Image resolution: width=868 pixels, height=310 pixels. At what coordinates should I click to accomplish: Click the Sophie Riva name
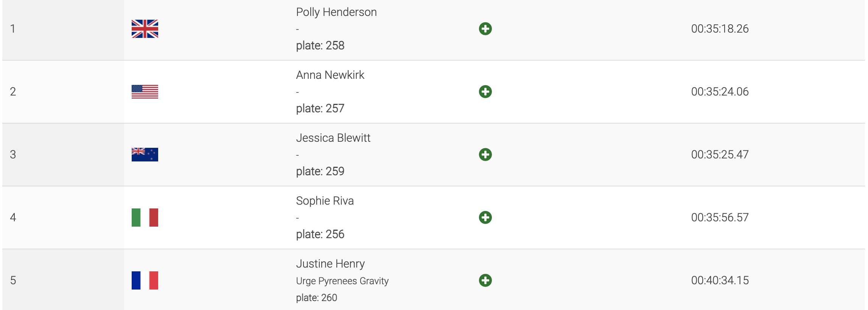tap(325, 201)
